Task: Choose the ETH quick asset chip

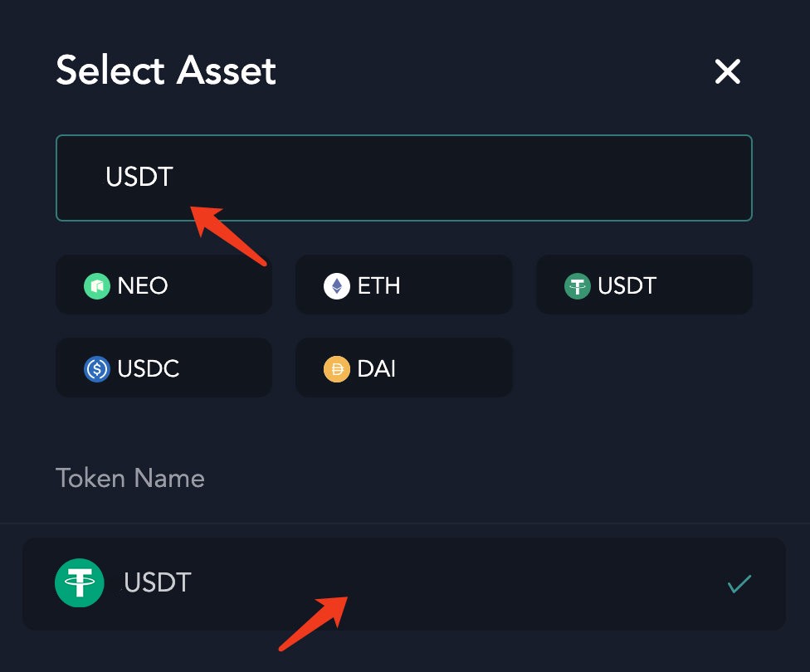Action: (404, 285)
